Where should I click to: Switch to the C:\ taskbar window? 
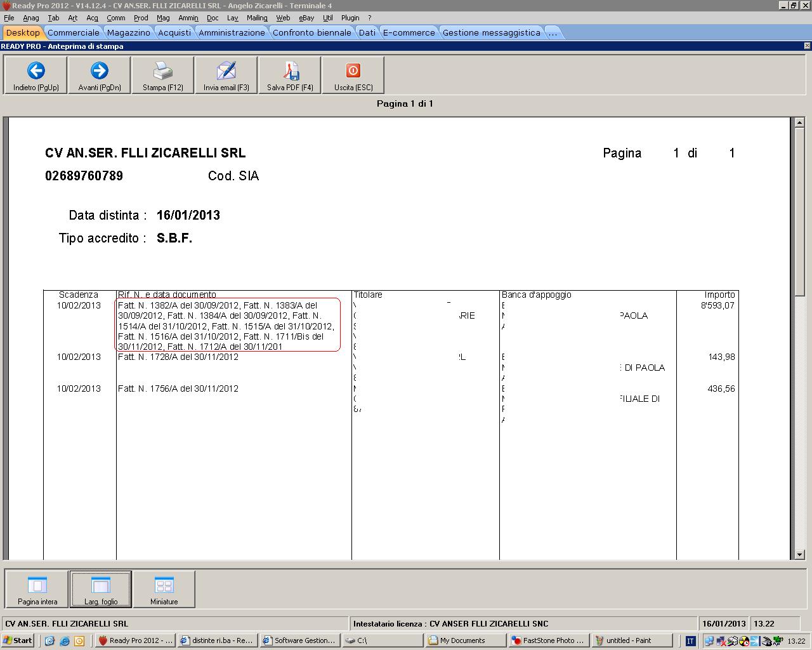click(382, 640)
